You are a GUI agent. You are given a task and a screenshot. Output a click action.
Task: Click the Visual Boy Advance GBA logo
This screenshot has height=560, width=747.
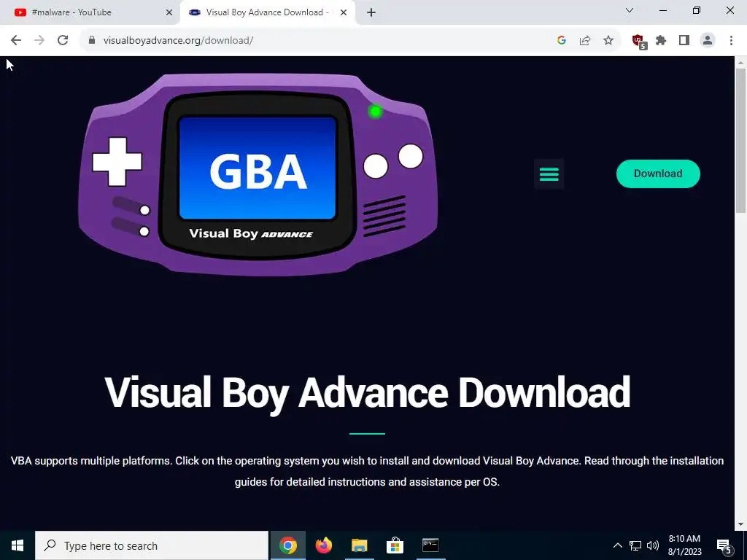258,174
